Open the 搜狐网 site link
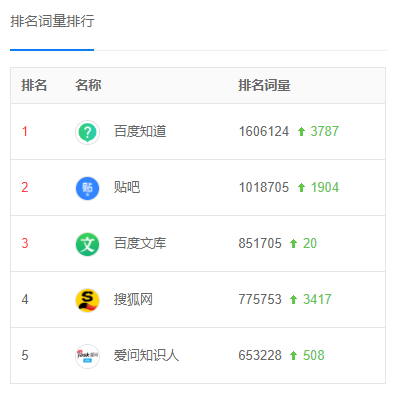 [133, 299]
